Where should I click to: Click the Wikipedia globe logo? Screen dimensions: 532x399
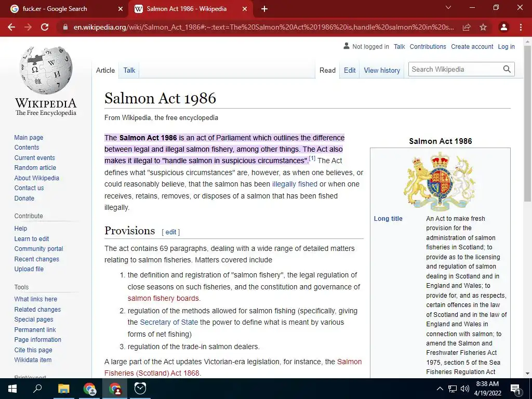tap(46, 71)
